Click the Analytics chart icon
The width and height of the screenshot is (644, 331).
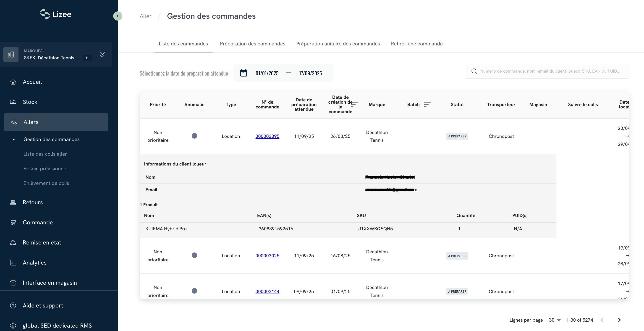point(13,263)
